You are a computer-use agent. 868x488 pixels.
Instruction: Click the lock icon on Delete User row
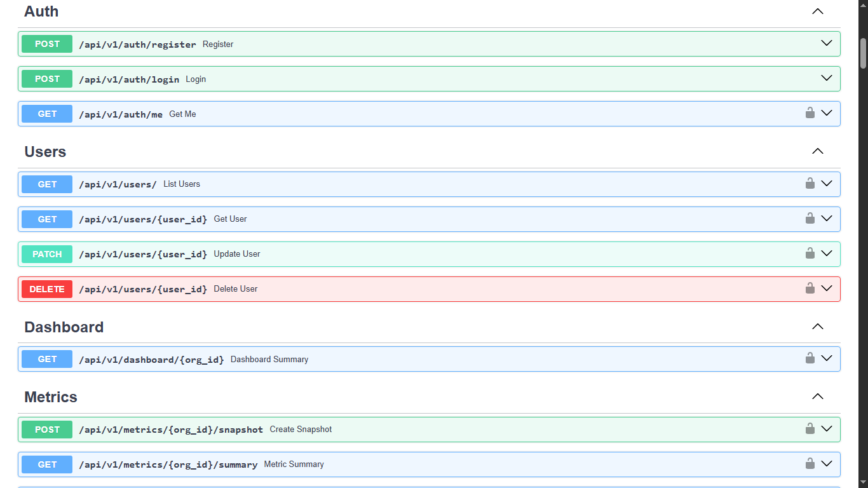(x=810, y=288)
